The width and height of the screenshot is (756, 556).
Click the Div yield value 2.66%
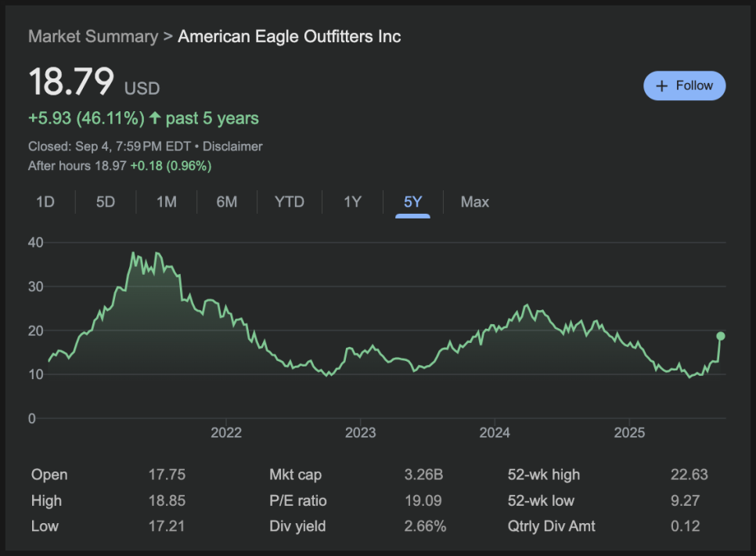click(425, 526)
